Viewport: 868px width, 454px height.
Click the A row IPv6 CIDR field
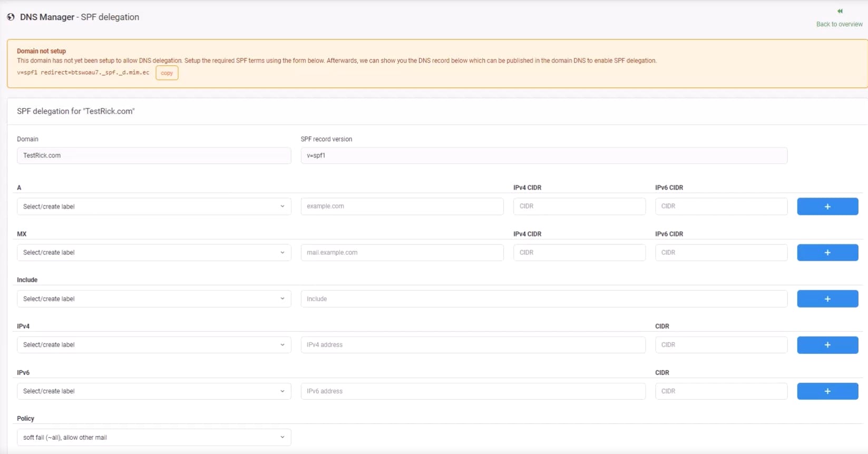point(721,206)
